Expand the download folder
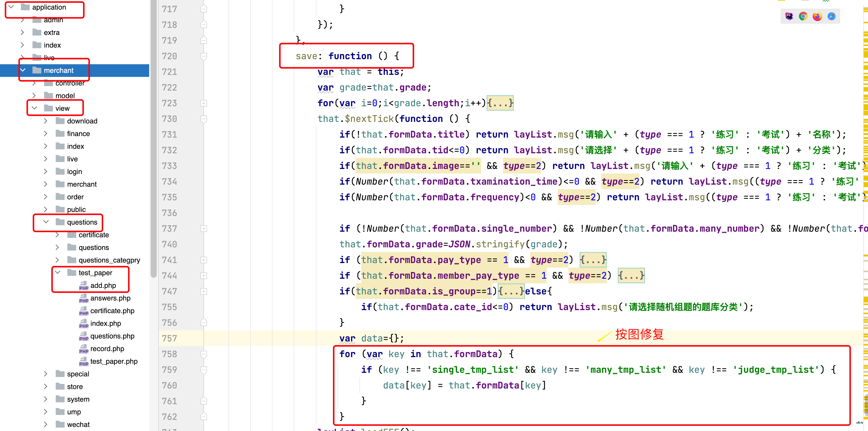Viewport: 868px width, 431px height. 46,121
